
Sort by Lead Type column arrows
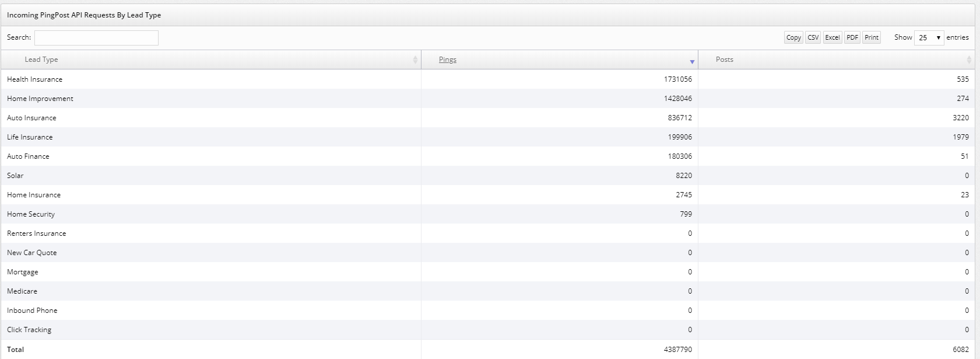pyautogui.click(x=415, y=60)
